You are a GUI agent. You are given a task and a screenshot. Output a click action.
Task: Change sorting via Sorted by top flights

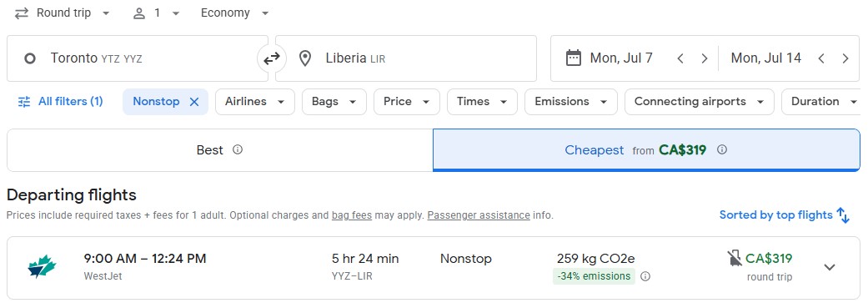785,215
